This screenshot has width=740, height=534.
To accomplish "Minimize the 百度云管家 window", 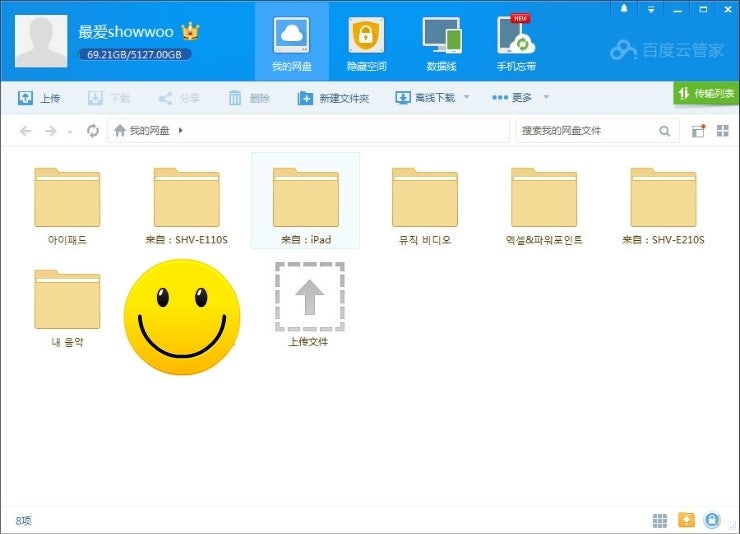I will coord(678,9).
